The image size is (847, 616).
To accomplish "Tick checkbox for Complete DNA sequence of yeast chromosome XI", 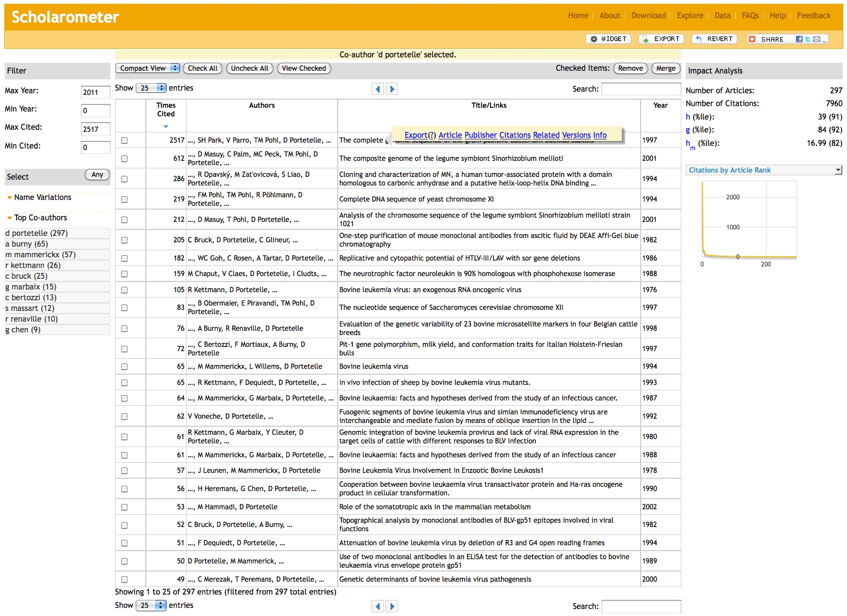I will tap(124, 199).
